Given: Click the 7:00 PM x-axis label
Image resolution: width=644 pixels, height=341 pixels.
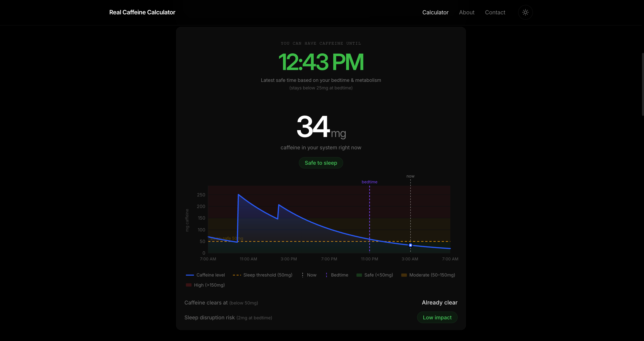Looking at the screenshot, I should [329, 259].
